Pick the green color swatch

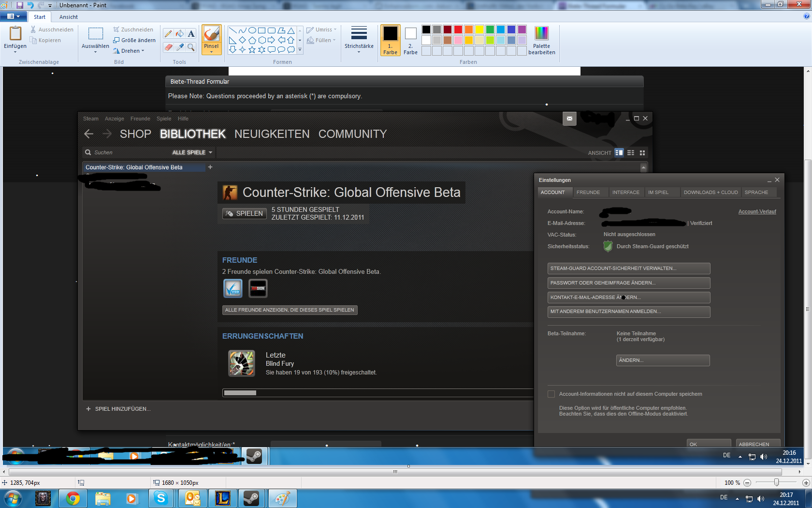click(x=490, y=30)
